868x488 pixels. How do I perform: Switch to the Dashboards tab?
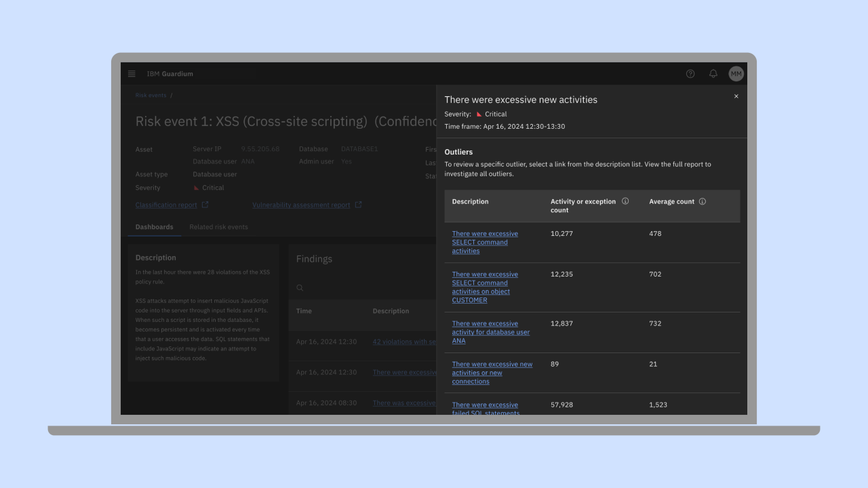pos(154,227)
